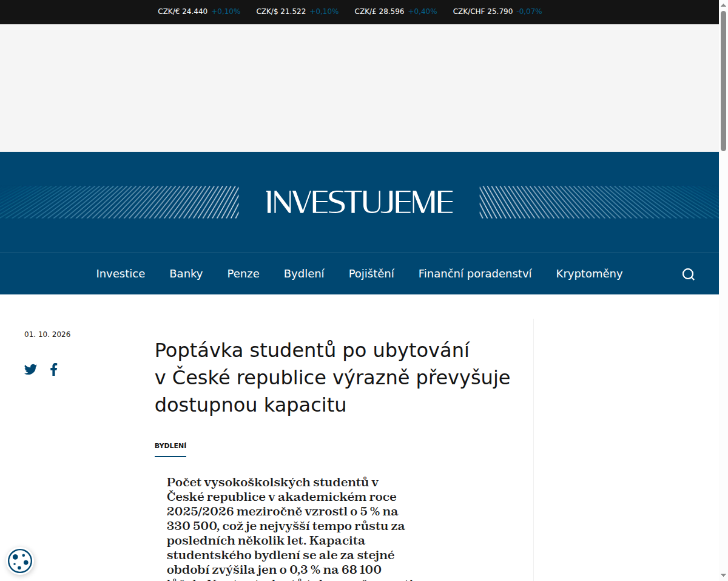Image resolution: width=728 pixels, height=581 pixels.
Task: Select Pojištění in navigation
Action: point(371,274)
